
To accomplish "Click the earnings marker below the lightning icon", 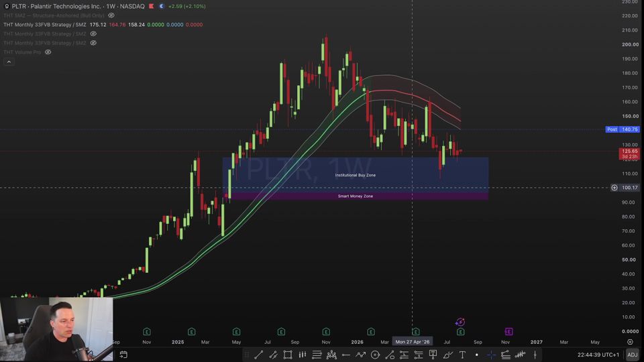I will [460, 332].
